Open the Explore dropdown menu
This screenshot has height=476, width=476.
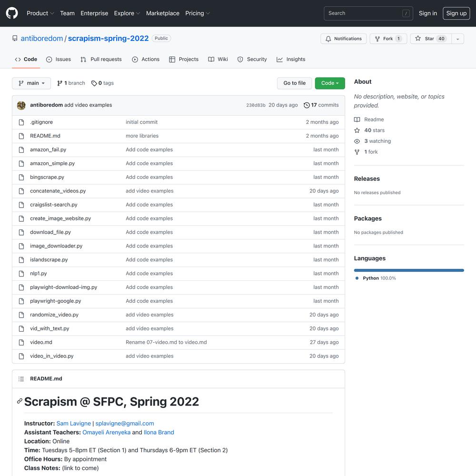coord(127,13)
